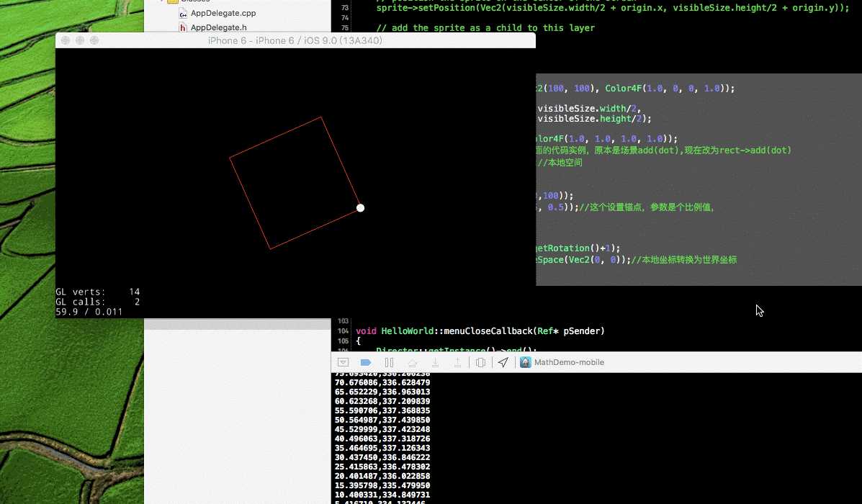Click console line 55.590706,337.368835
862x504 pixels.
[382, 410]
